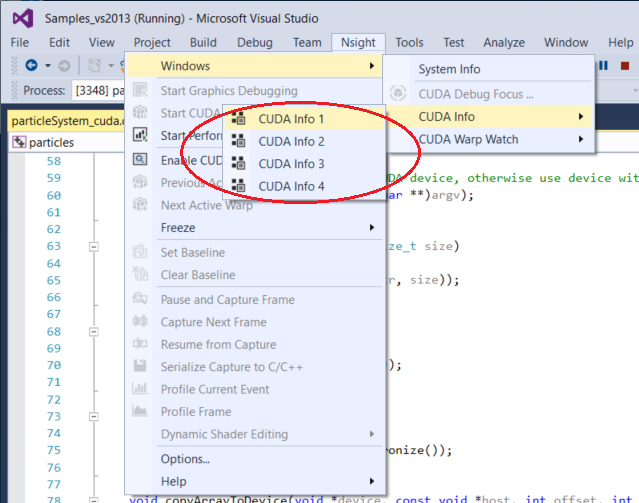Click the Start CUDA Debugging icon
639x503 pixels.
[140, 112]
